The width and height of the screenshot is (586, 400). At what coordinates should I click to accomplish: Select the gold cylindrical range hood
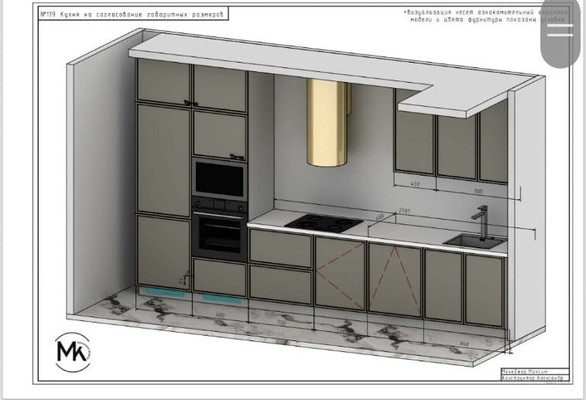pos(327,123)
